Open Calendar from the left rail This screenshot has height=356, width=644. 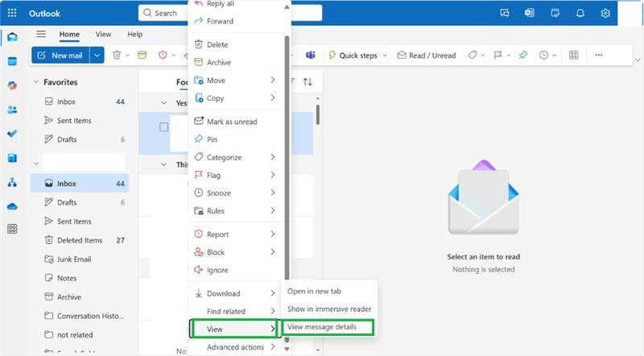point(12,61)
